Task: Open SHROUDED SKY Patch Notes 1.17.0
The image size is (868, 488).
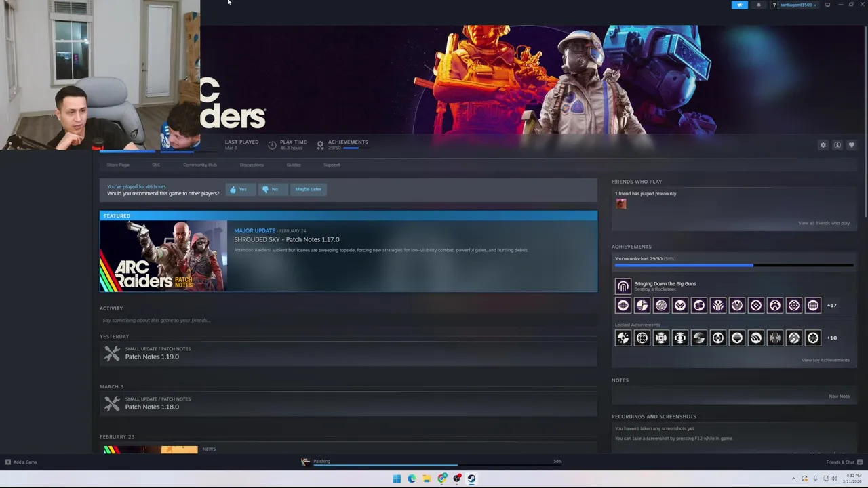Action: click(287, 239)
